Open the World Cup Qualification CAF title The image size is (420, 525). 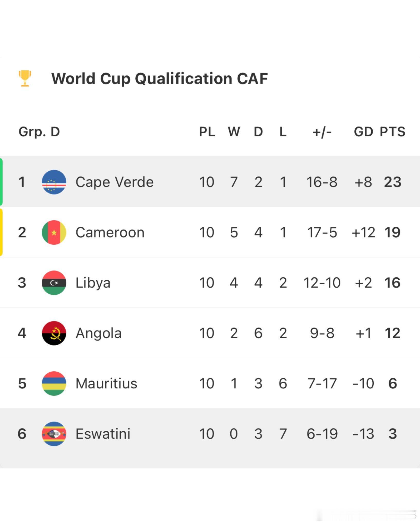[x=160, y=79]
